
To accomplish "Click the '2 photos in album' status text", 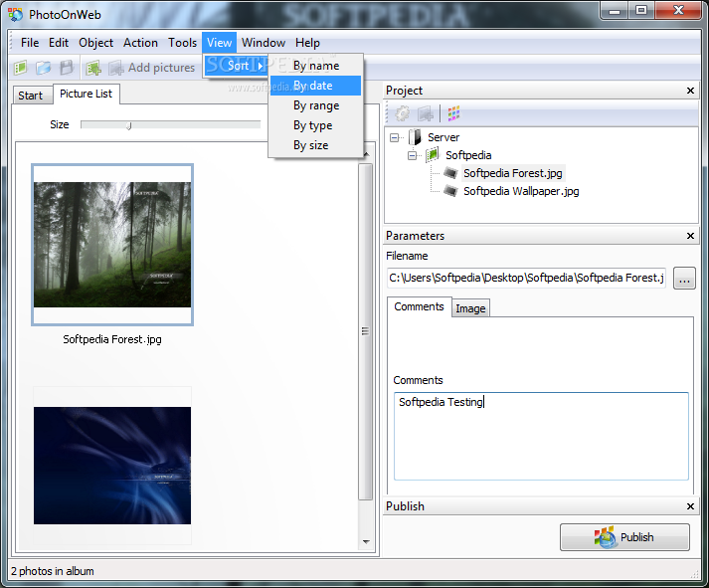I will [53, 571].
